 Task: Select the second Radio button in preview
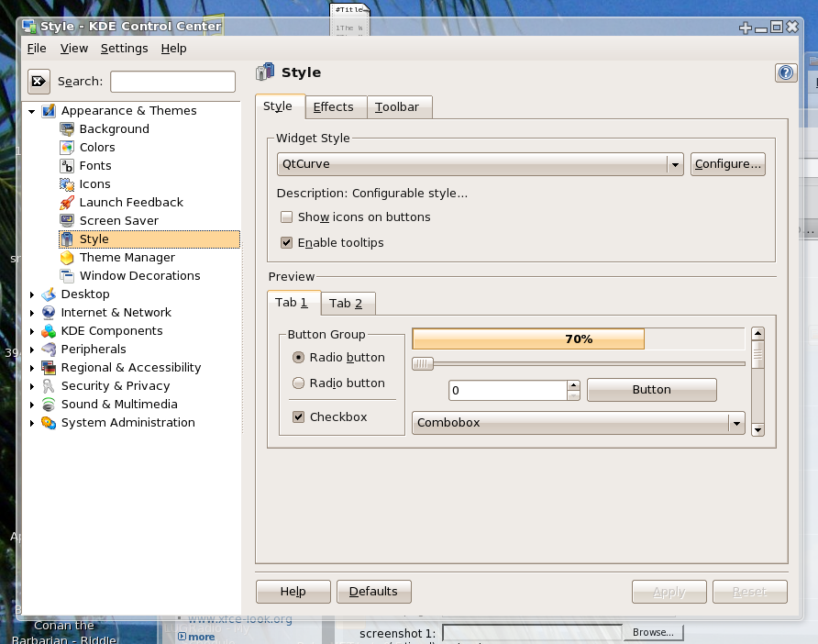click(298, 383)
